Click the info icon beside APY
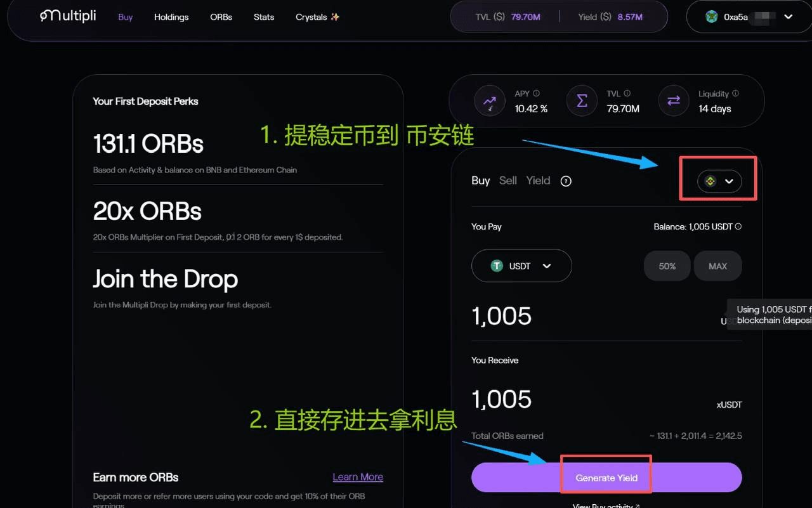 [537, 93]
